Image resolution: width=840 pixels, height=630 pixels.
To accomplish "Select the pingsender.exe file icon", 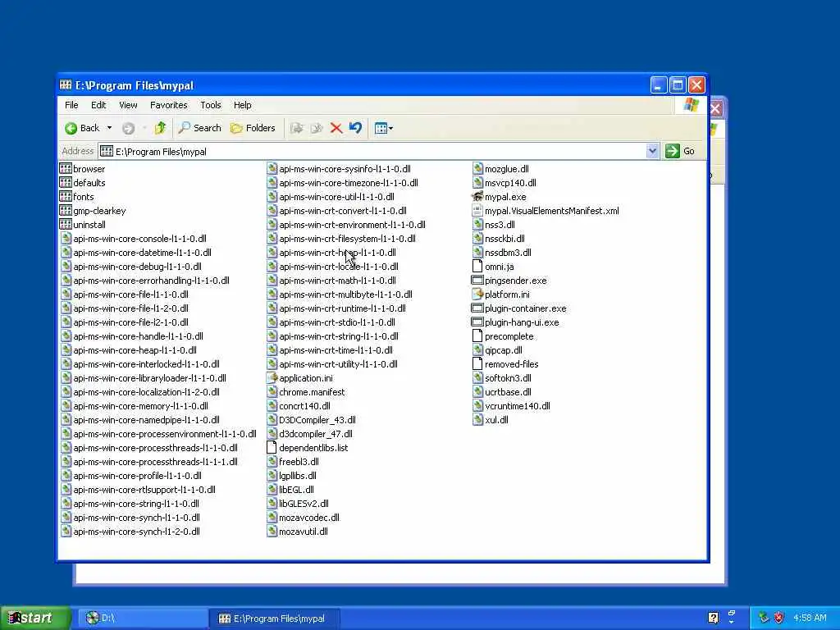I will click(x=477, y=281).
